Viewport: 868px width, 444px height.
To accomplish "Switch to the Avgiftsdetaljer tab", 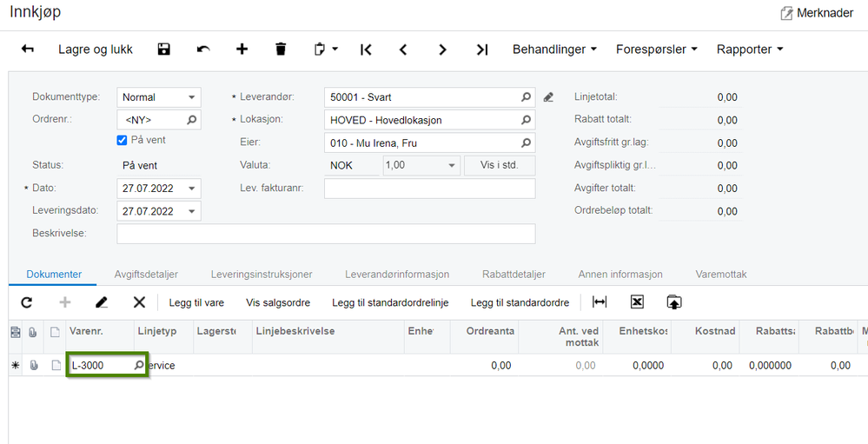I will [x=146, y=275].
